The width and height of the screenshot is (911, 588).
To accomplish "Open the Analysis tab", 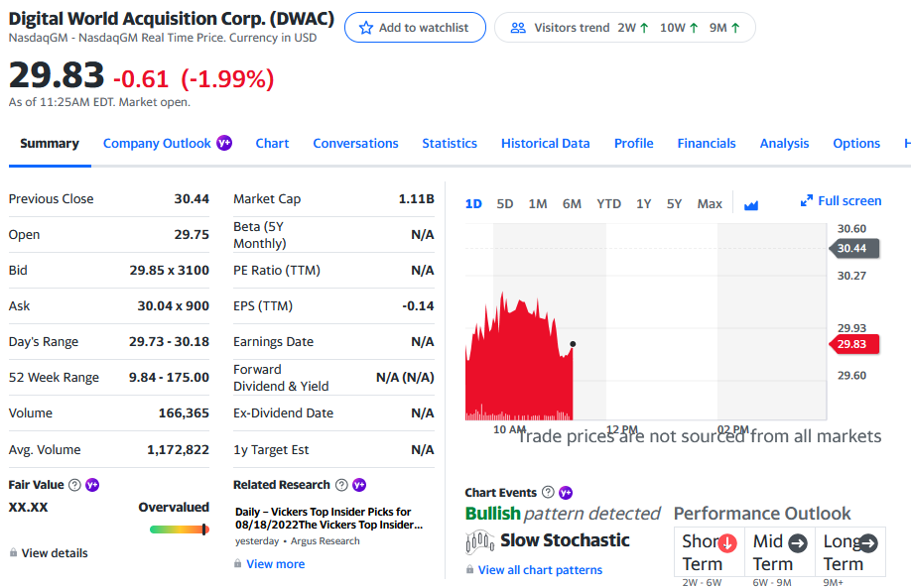I will click(784, 144).
